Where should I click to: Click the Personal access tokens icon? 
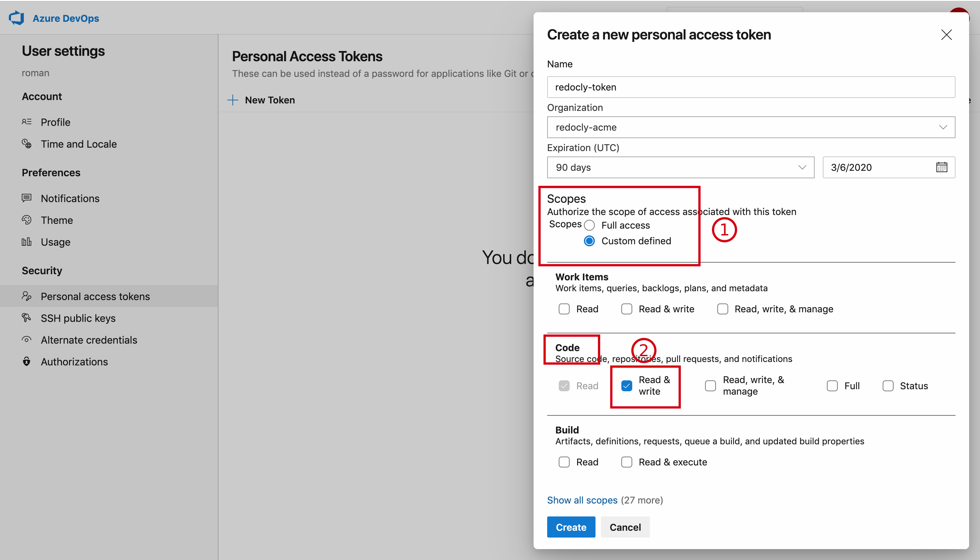click(x=27, y=296)
